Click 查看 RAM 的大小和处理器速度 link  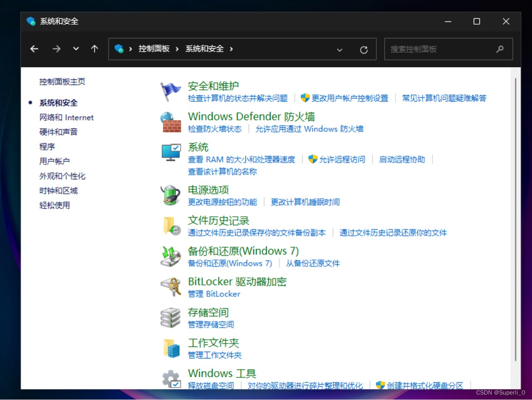[241, 160]
